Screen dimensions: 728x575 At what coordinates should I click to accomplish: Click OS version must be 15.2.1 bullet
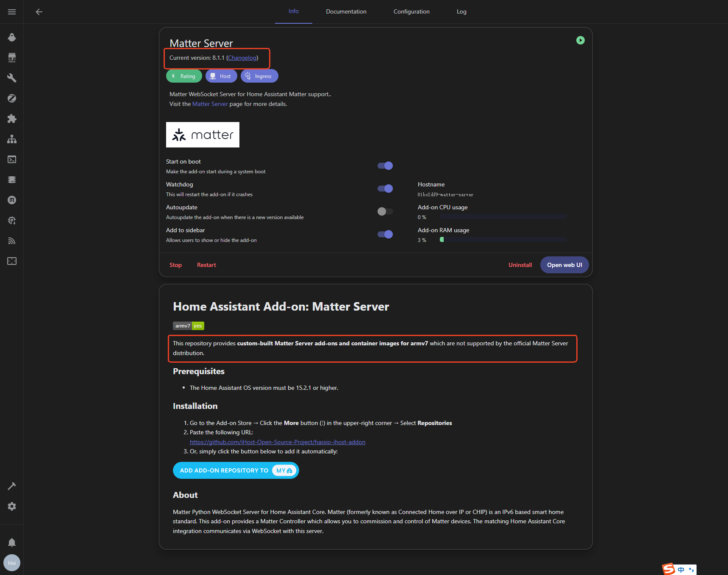click(x=264, y=388)
